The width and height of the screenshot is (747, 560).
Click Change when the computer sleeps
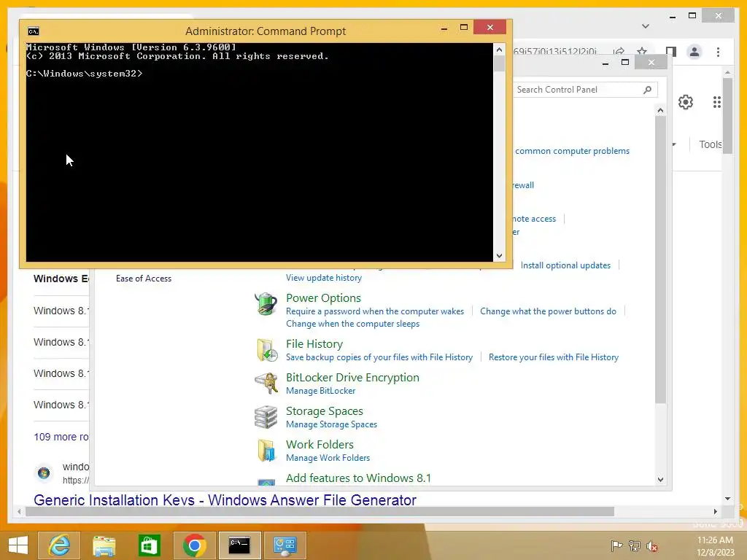point(352,323)
